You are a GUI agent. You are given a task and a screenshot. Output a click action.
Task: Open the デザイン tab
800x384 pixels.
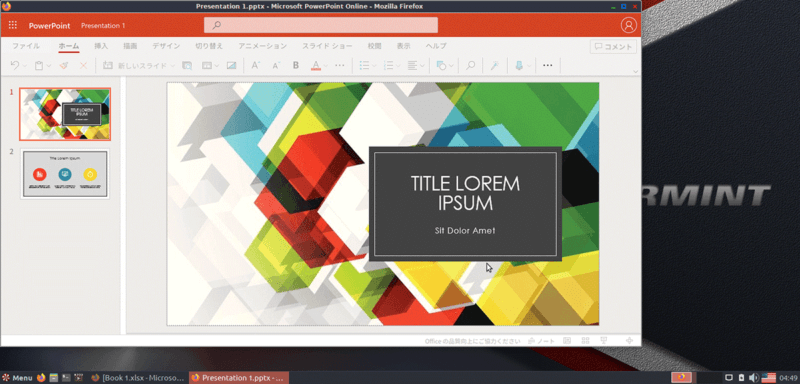(166, 46)
